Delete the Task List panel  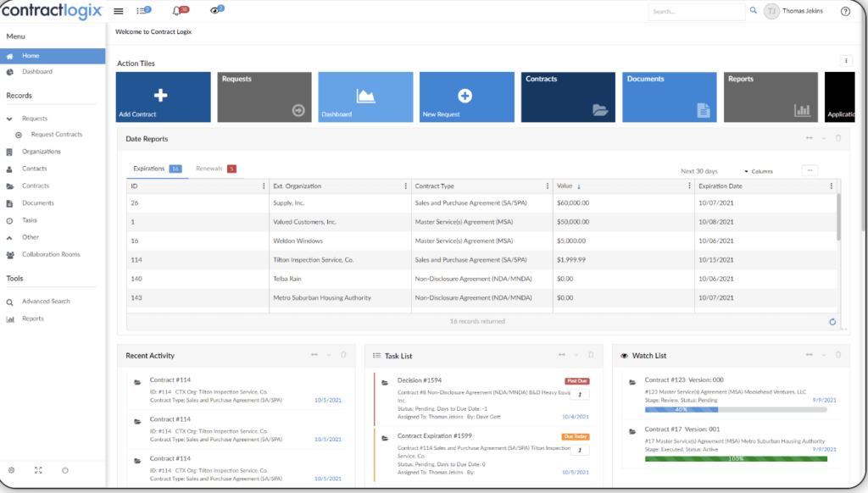591,355
